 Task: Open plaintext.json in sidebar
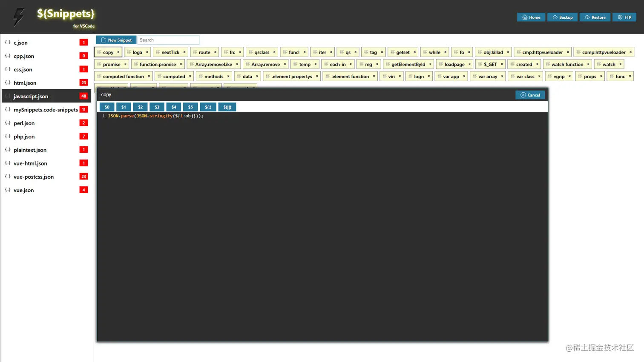click(46, 150)
